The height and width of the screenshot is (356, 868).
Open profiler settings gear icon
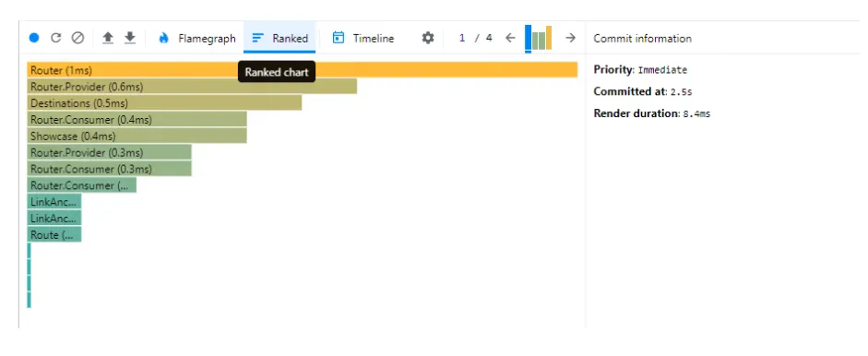coord(428,38)
